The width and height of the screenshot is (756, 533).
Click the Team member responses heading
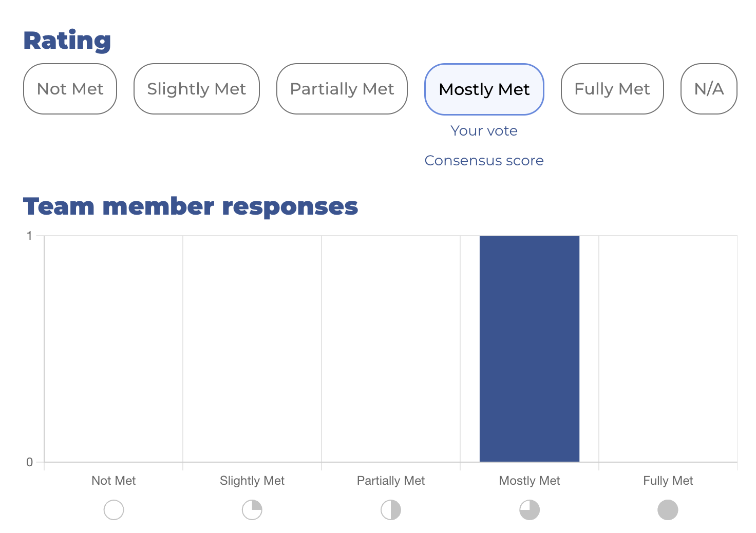(191, 206)
